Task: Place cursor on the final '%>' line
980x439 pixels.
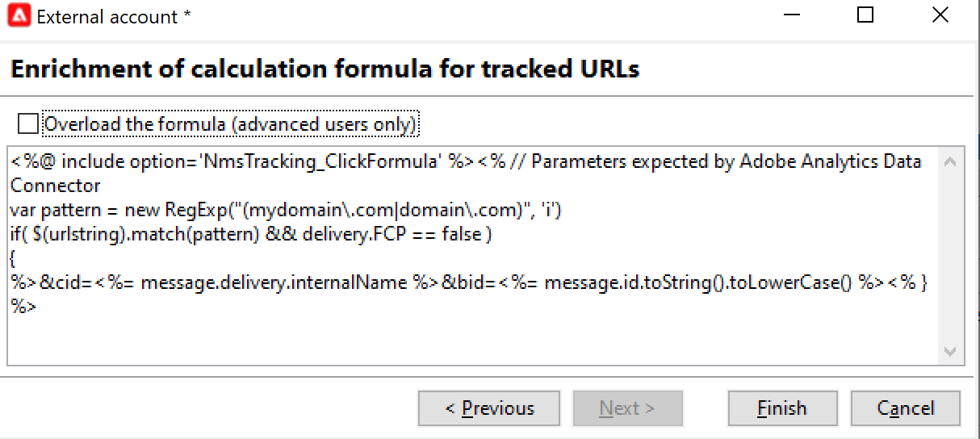Action: click(x=24, y=307)
